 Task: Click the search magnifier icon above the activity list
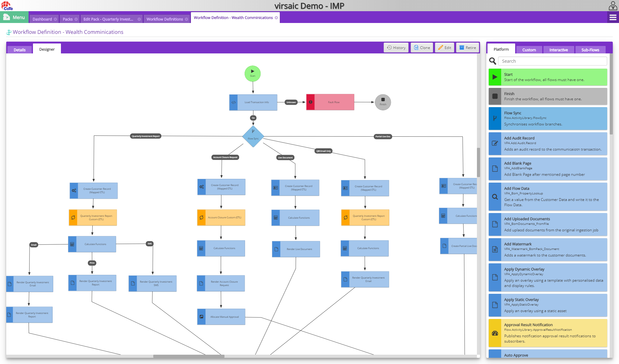492,61
